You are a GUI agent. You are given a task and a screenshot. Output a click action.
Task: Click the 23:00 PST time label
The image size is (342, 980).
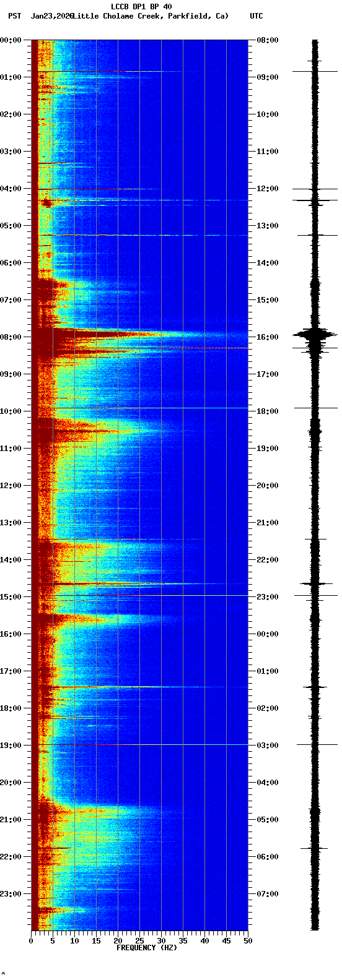pos(11,894)
